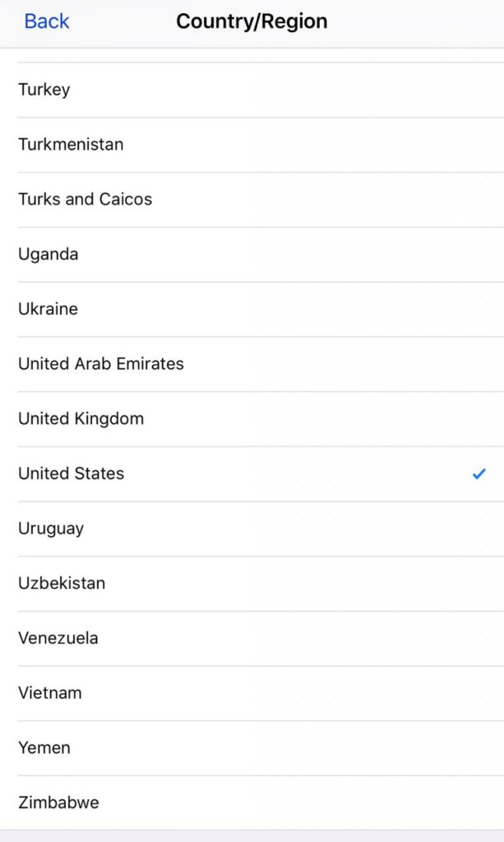Select Turkey from the country list
The image size is (504, 842).
(x=252, y=90)
